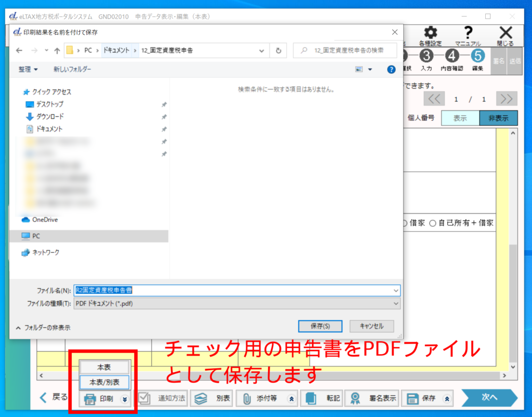Screen dimensions: 532x417
Task: Select 本表 from print popup menu
Action: click(104, 367)
